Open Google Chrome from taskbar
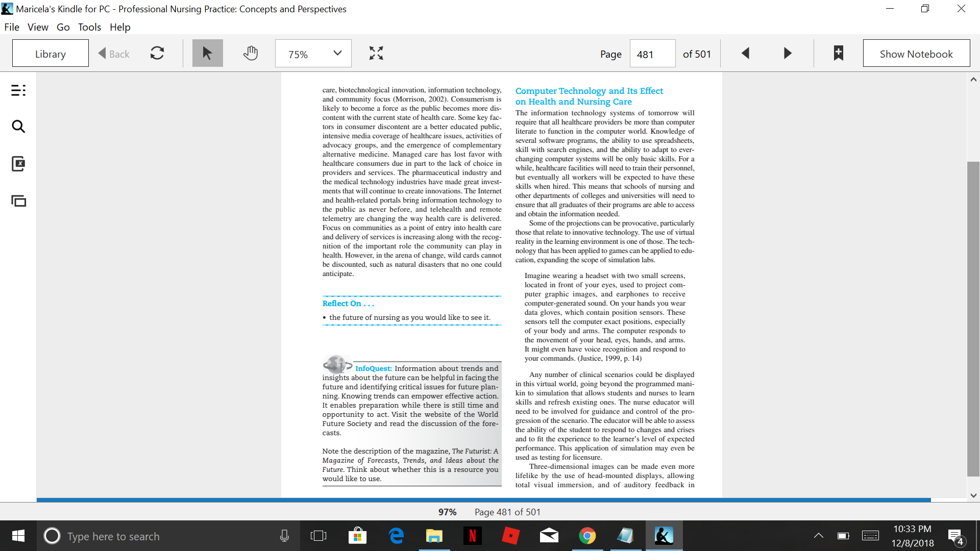The width and height of the screenshot is (980, 551). coord(587,536)
